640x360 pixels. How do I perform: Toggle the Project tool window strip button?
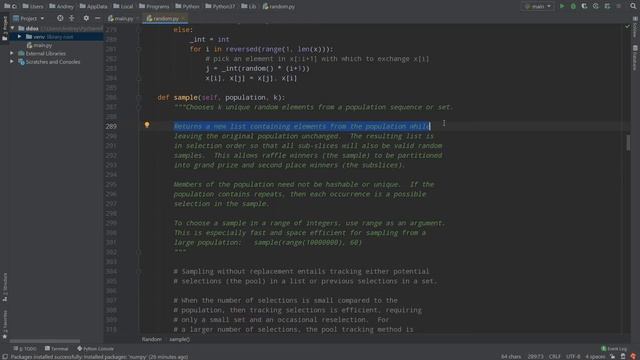pyautogui.click(x=5, y=28)
